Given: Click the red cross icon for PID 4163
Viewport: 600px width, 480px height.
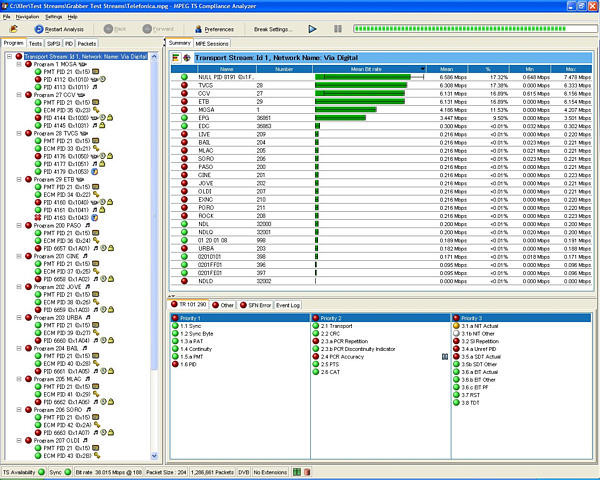Looking at the screenshot, I should (37, 217).
